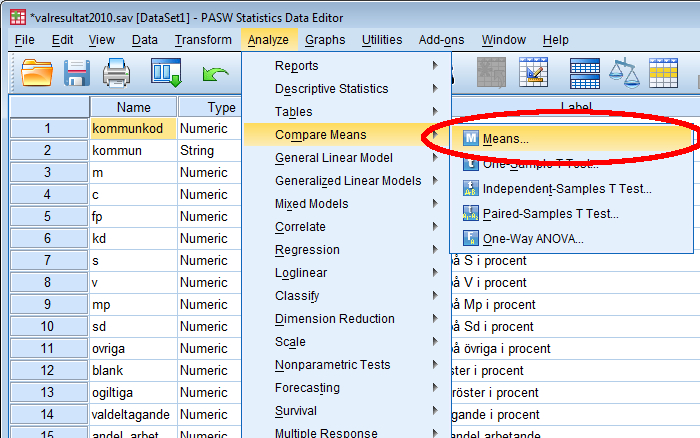
Task: Select One-Way ANOVA icon entry
Action: (x=532, y=239)
